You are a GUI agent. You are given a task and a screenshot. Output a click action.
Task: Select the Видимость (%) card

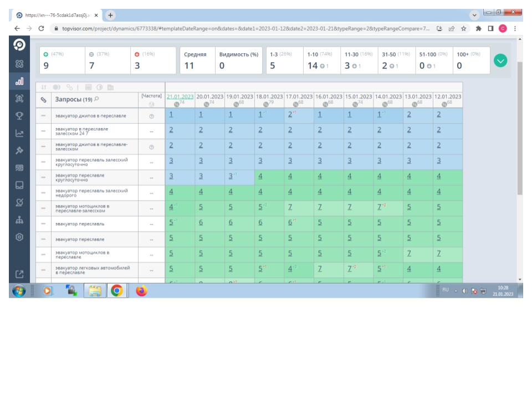click(x=239, y=60)
